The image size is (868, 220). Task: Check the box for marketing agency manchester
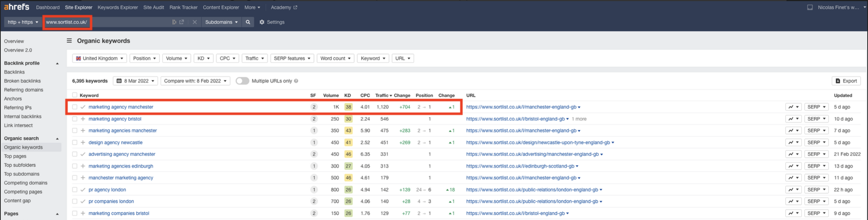point(75,107)
